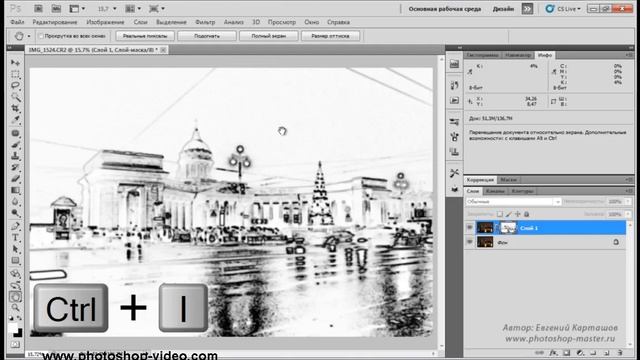640x360 pixels.
Task: Select the Eraser tool
Action: click(x=16, y=179)
